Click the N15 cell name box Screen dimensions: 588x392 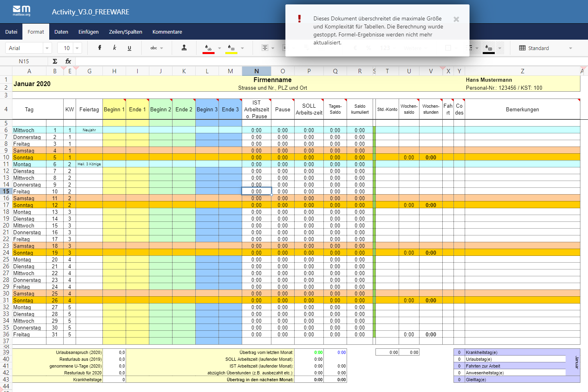point(24,61)
